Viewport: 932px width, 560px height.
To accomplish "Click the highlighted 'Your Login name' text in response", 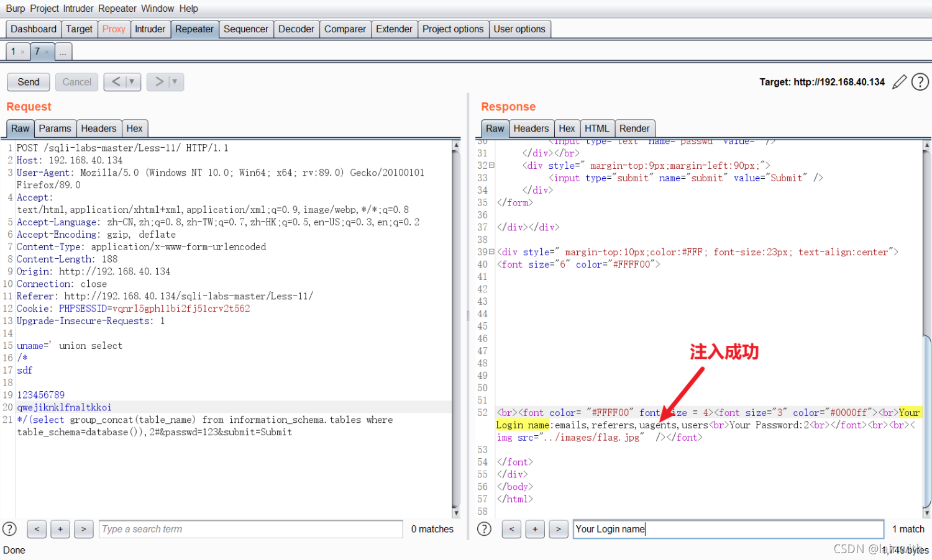I will pos(708,418).
